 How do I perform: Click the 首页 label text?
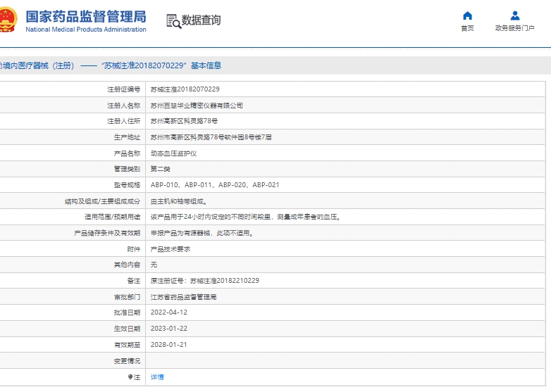(x=467, y=28)
